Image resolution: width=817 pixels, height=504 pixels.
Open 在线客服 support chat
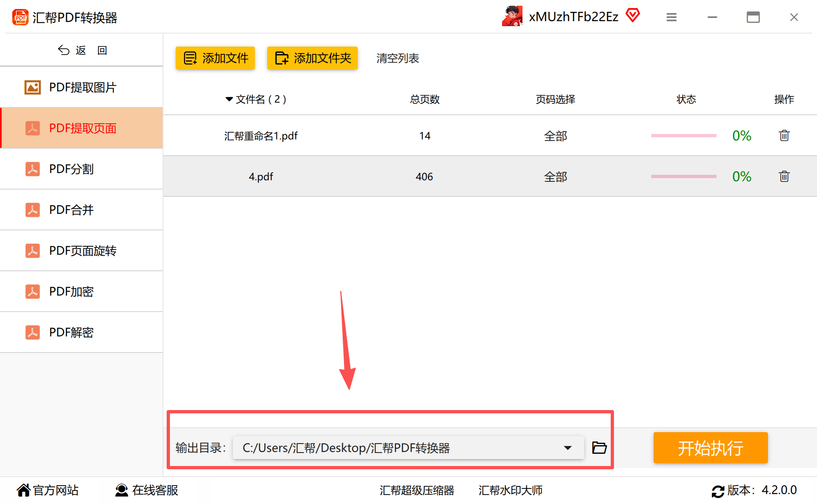tap(147, 490)
